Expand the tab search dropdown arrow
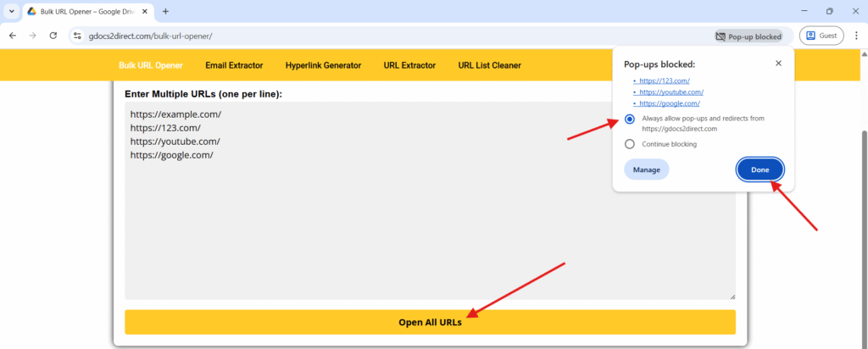 (12, 11)
